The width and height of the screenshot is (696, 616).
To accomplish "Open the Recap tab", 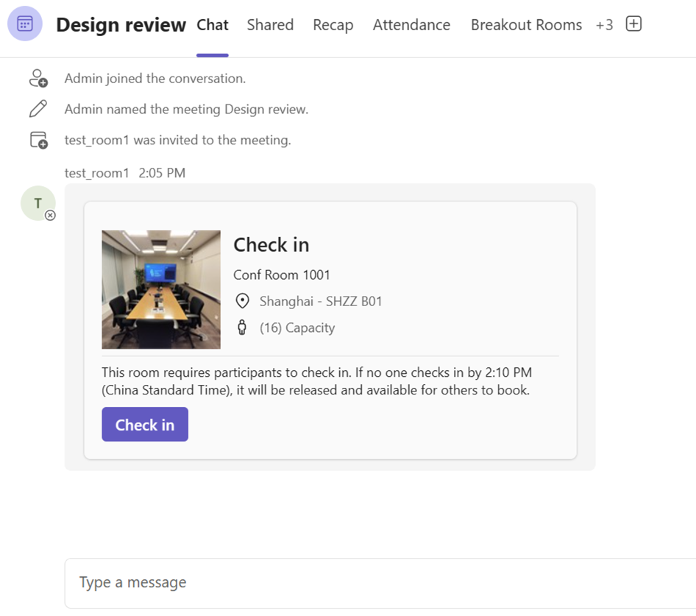I will point(333,25).
